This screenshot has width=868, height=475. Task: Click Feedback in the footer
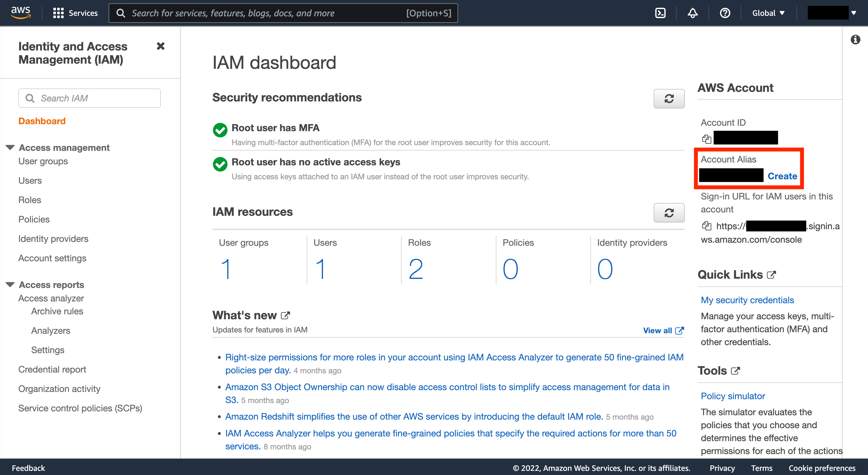click(28, 468)
